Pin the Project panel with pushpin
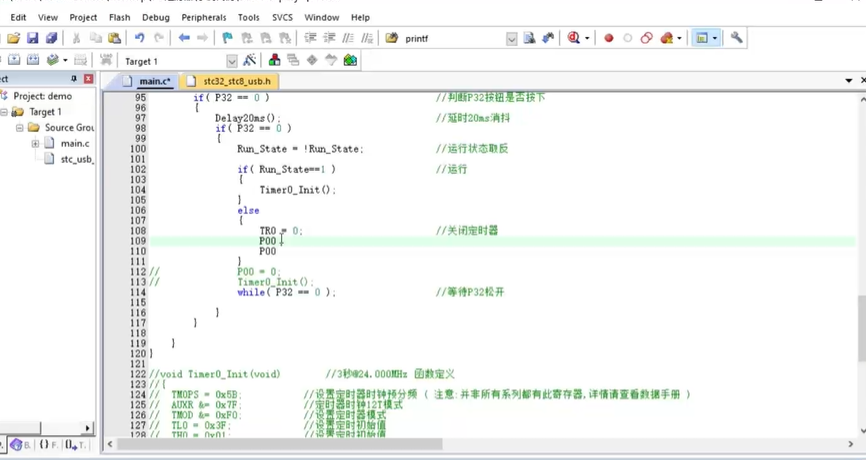The height and width of the screenshot is (460, 866). (74, 79)
